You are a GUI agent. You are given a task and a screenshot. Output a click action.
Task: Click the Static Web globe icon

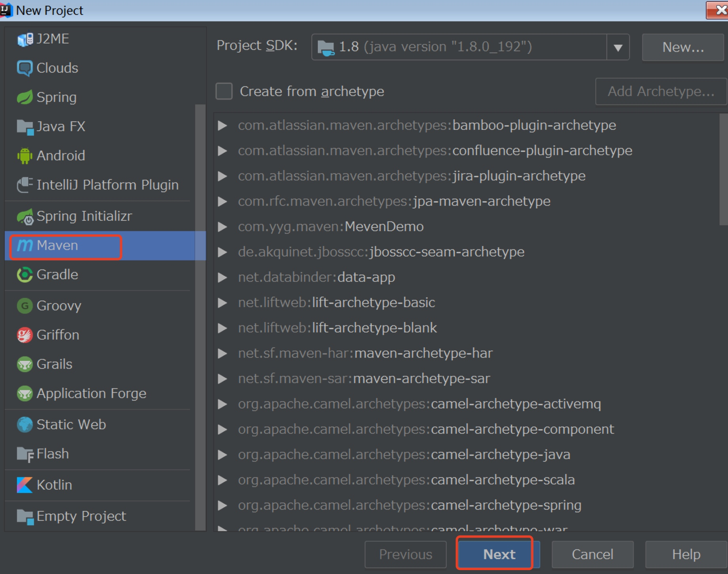(x=25, y=425)
